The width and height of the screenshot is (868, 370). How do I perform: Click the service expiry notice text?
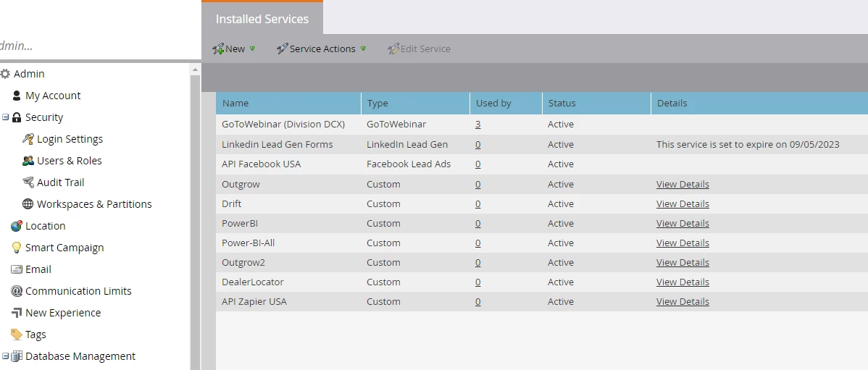[x=748, y=144]
